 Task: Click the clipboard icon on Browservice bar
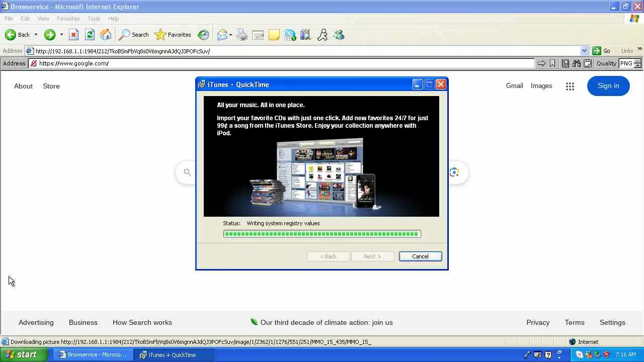click(x=587, y=63)
